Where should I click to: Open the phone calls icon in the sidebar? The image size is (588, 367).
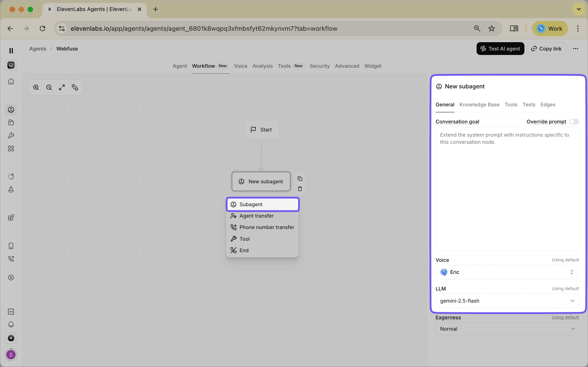click(11, 258)
